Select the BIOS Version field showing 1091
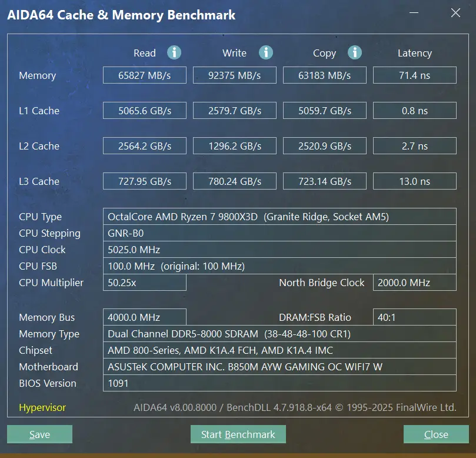This screenshot has width=476, height=458. (x=279, y=383)
